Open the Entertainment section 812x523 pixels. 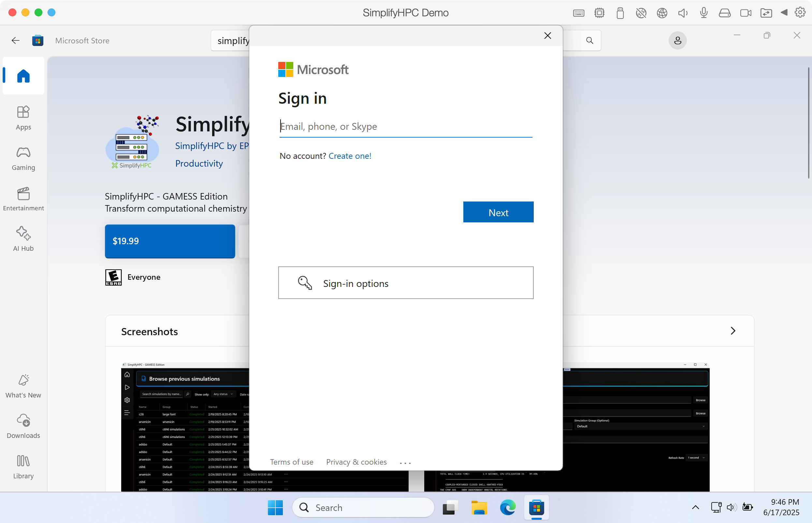pos(23,199)
